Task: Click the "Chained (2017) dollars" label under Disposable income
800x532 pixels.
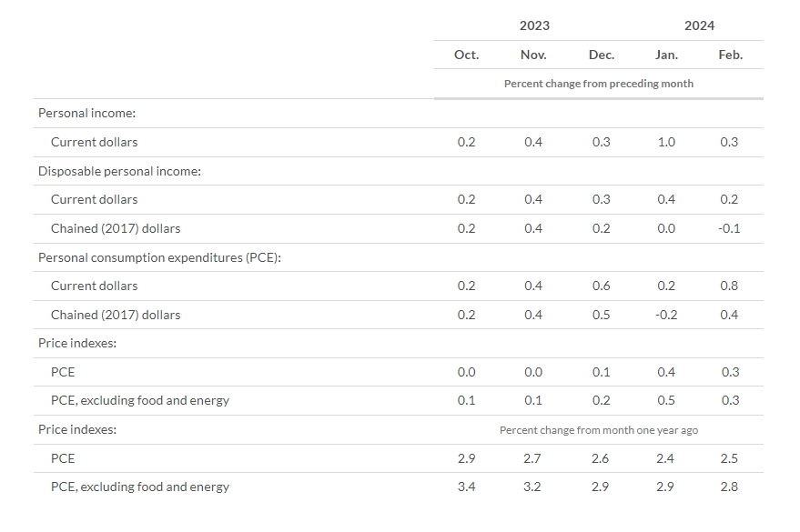Action: pos(116,228)
